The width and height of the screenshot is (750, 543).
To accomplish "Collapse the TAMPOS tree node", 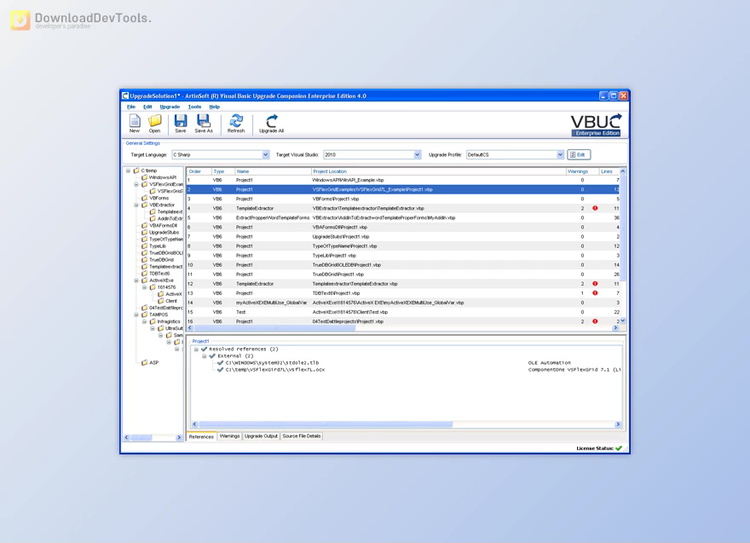I will pyautogui.click(x=136, y=315).
